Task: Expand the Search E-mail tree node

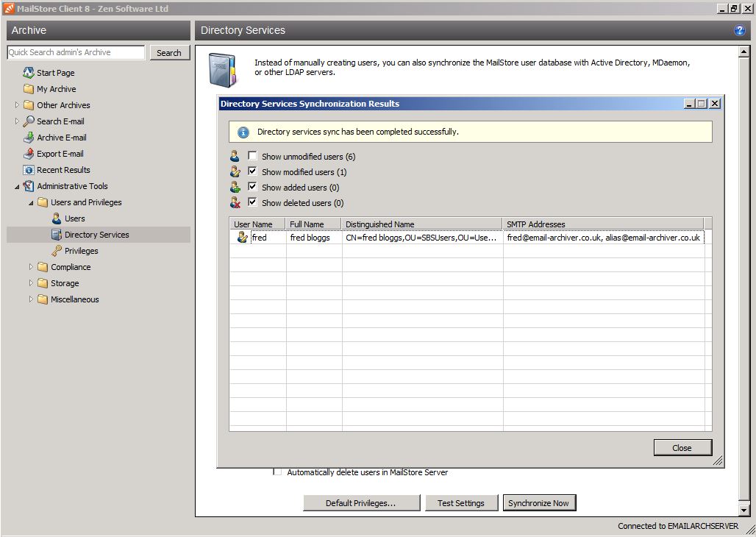Action: 17,121
